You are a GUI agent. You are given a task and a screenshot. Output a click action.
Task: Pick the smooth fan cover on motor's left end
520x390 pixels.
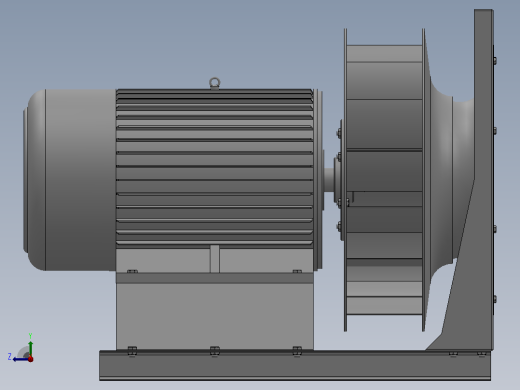pos(70,180)
